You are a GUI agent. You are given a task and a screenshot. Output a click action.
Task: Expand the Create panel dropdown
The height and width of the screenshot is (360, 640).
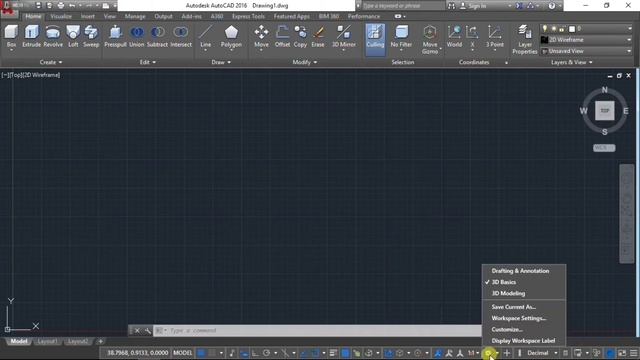(51, 62)
